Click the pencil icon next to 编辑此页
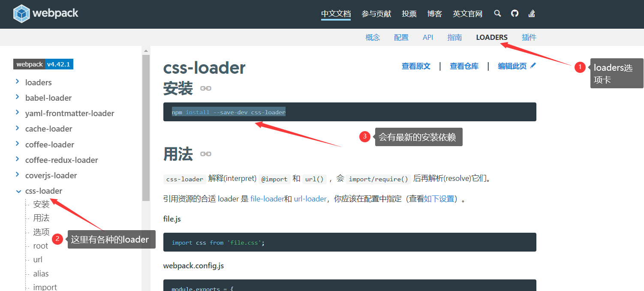The width and height of the screenshot is (644, 291). pos(533,66)
